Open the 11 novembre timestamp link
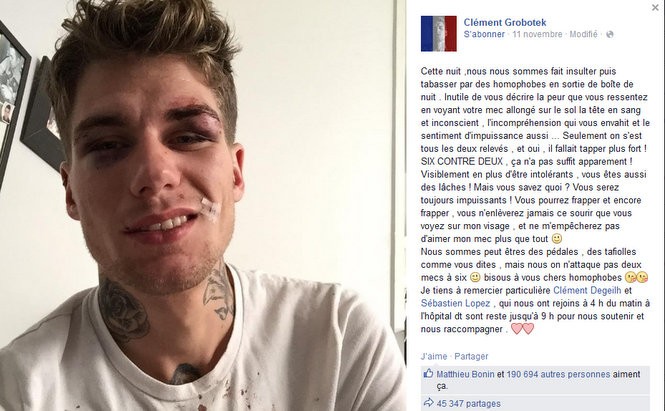Image resolution: width=665 pixels, height=411 pixels. 537,34
